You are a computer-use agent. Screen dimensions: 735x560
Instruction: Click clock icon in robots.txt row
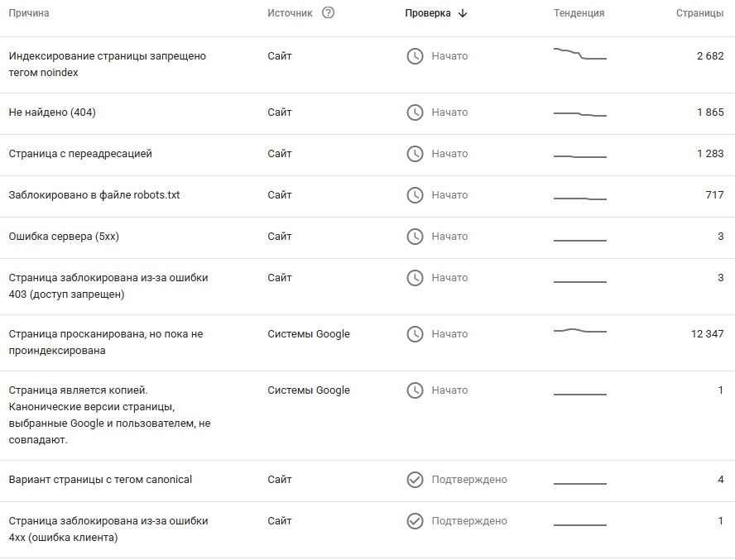coord(415,195)
